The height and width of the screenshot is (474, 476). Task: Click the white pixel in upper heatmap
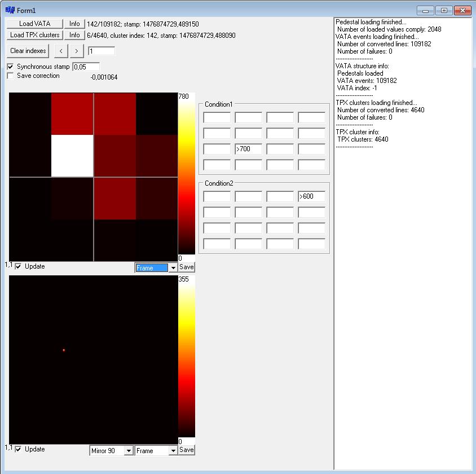pyautogui.click(x=72, y=156)
